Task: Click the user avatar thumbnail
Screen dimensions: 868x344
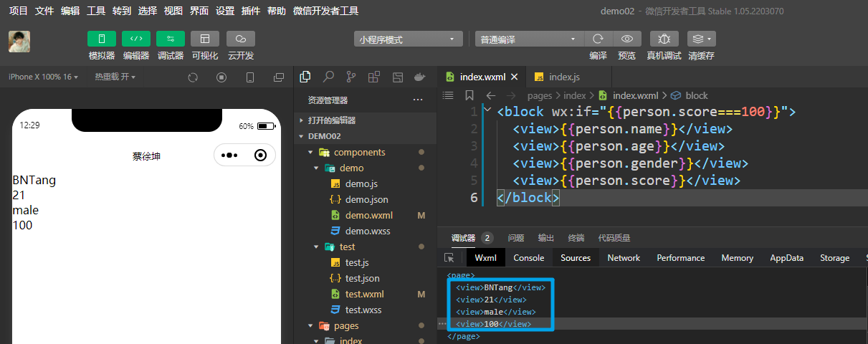Action: (x=19, y=42)
